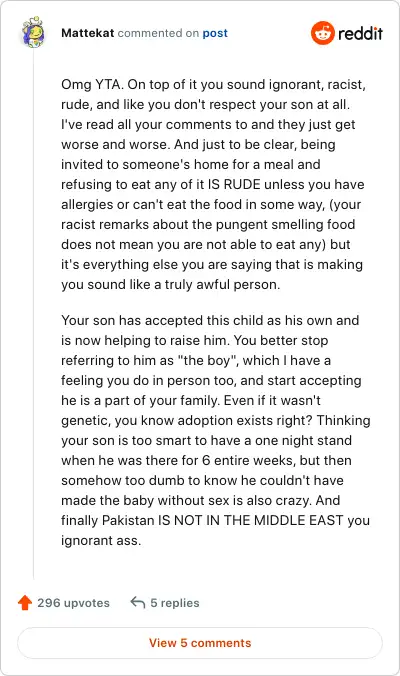
Task: Upvote using the orange arrow icon
Action: [25, 602]
